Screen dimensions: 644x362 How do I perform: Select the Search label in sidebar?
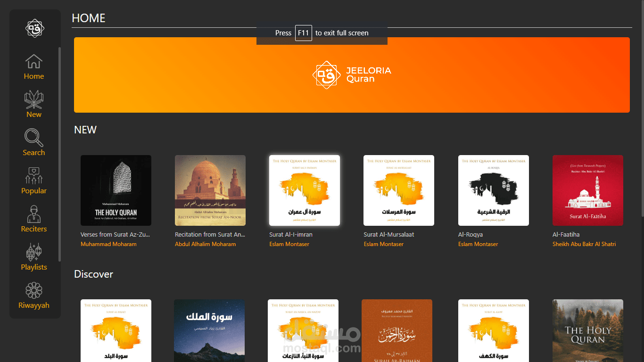[34, 153]
